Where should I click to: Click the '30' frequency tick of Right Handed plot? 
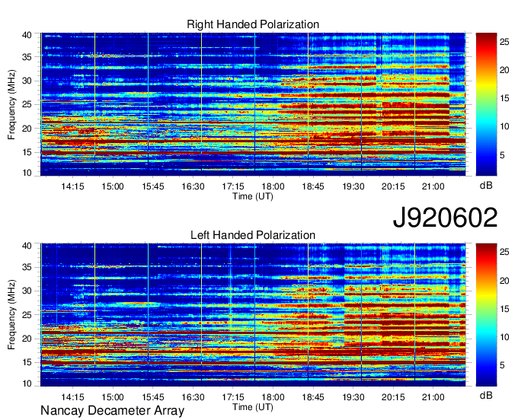[27, 81]
